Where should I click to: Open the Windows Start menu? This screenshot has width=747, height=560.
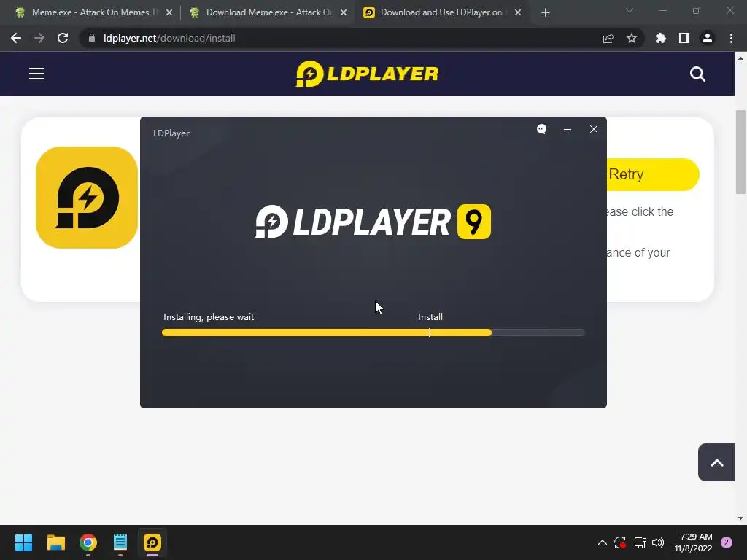[23, 542]
